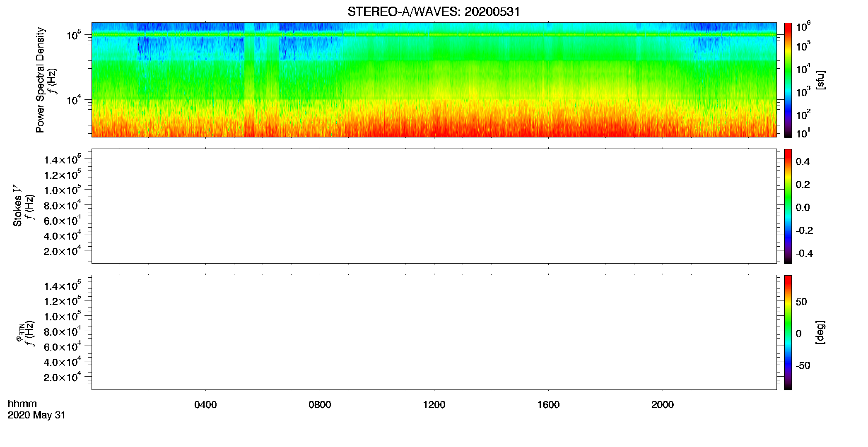Click the [sfu] colorbar unit label
Screen dimensions: 868x447
(x=820, y=80)
